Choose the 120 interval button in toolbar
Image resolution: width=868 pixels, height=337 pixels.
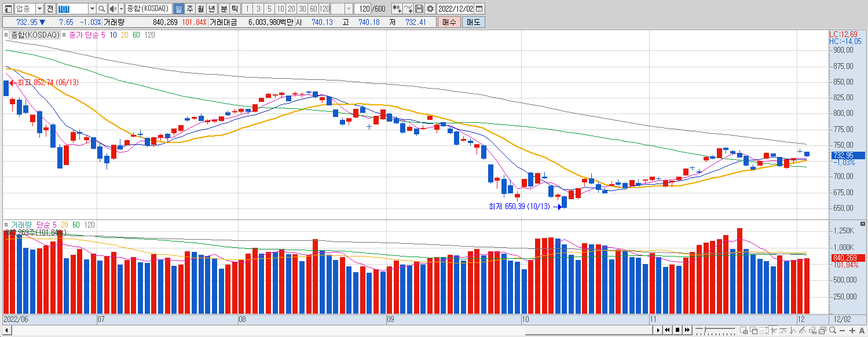click(x=324, y=9)
